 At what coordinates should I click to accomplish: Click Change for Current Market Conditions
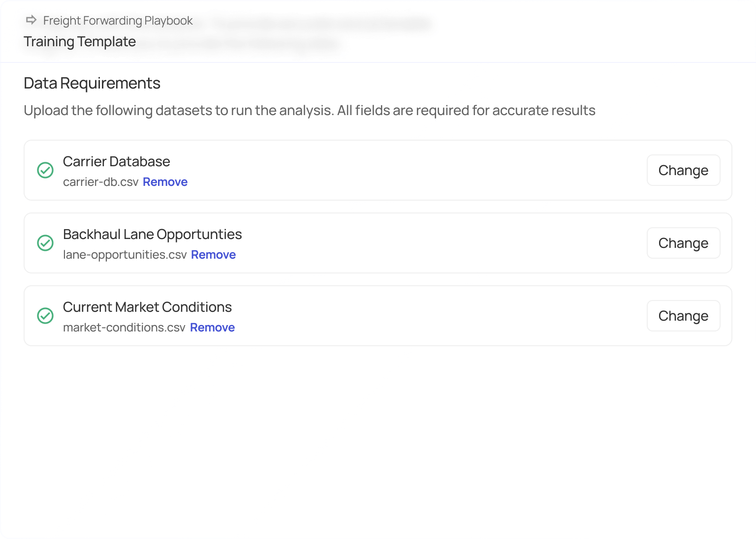coord(683,316)
